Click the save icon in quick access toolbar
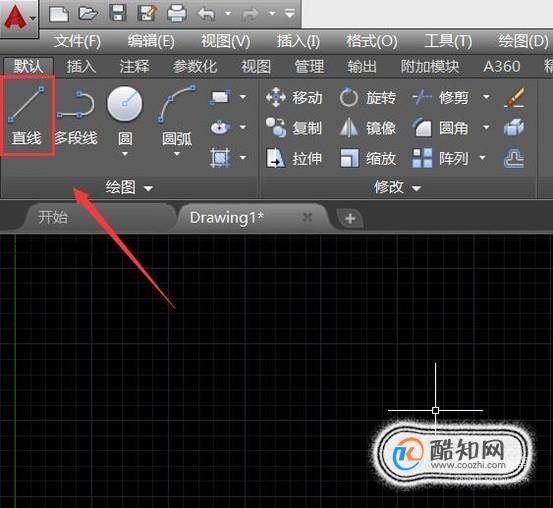The image size is (553, 508). click(118, 13)
